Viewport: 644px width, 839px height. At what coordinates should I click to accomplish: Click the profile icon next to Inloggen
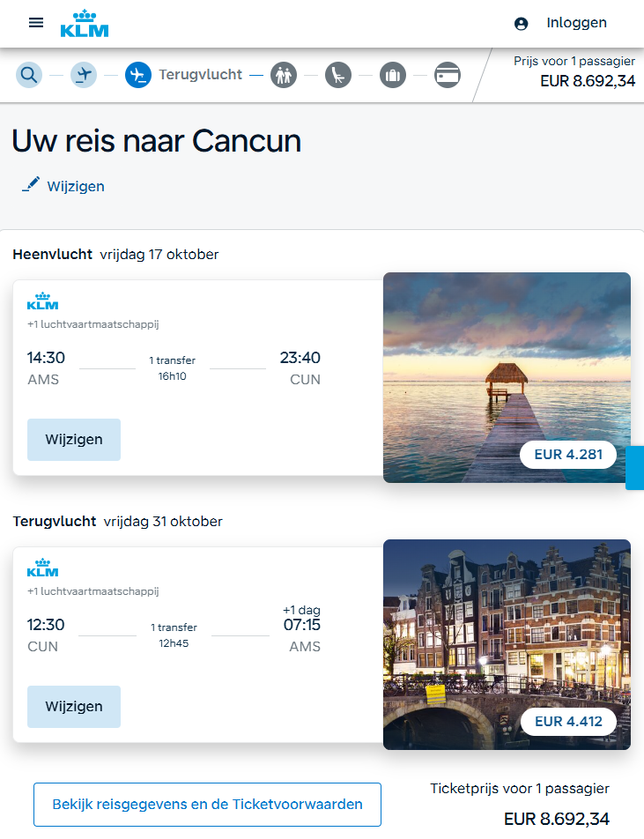(x=521, y=24)
